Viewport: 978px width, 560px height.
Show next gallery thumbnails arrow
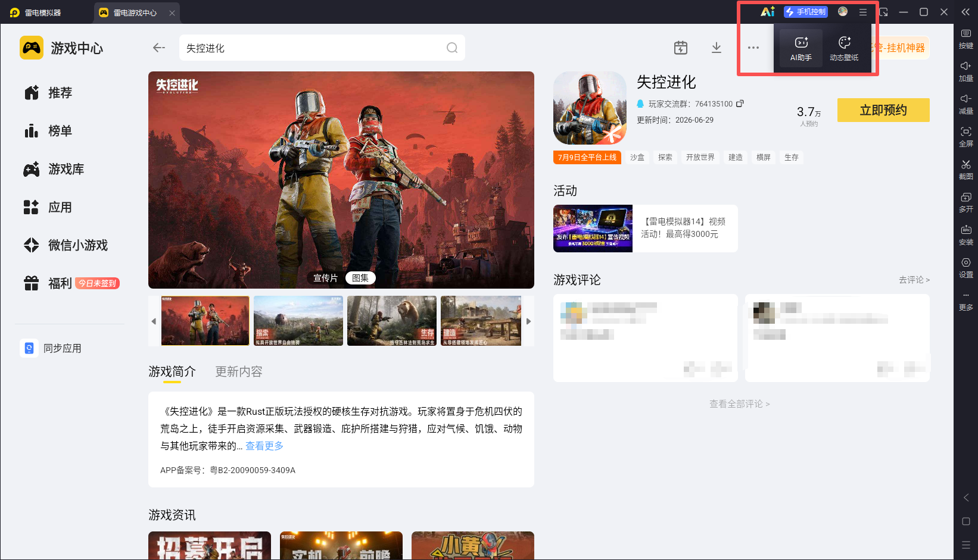pyautogui.click(x=528, y=321)
